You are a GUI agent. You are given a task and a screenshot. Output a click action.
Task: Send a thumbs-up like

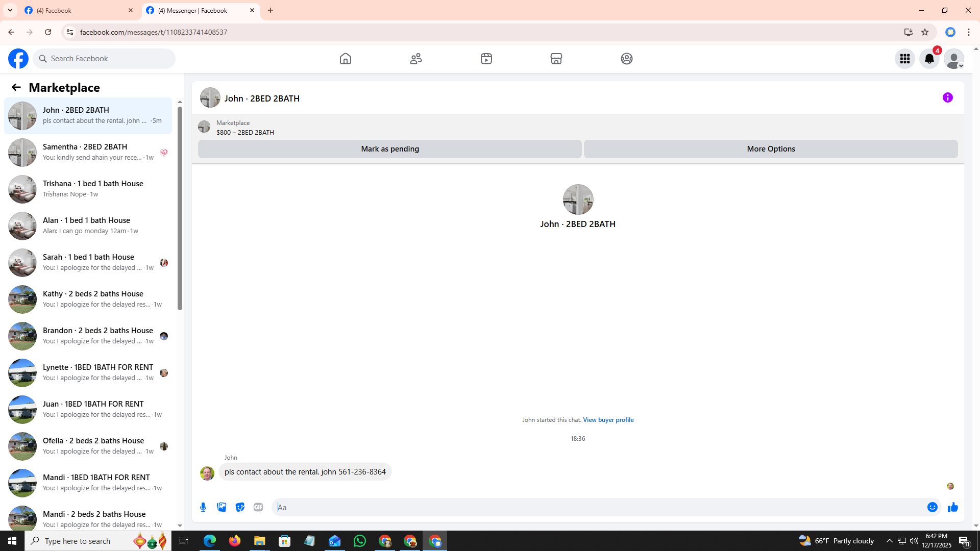click(952, 507)
